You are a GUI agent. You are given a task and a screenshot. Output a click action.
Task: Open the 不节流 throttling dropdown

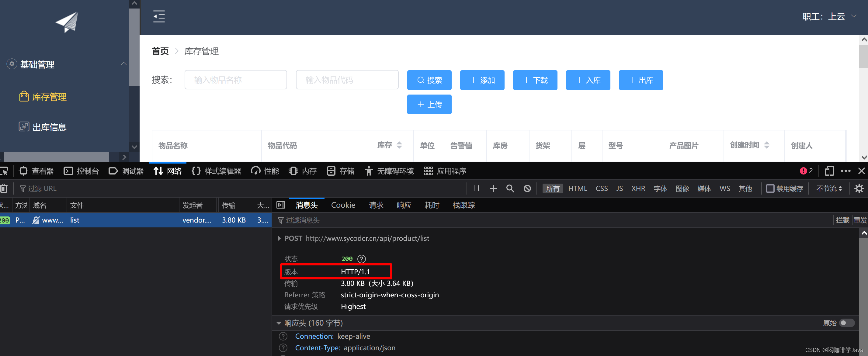pyautogui.click(x=828, y=188)
